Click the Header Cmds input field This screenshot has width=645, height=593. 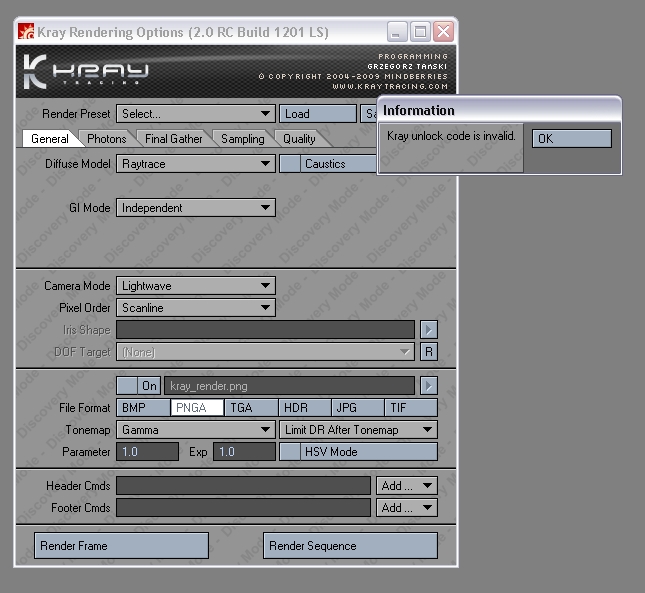pos(243,486)
